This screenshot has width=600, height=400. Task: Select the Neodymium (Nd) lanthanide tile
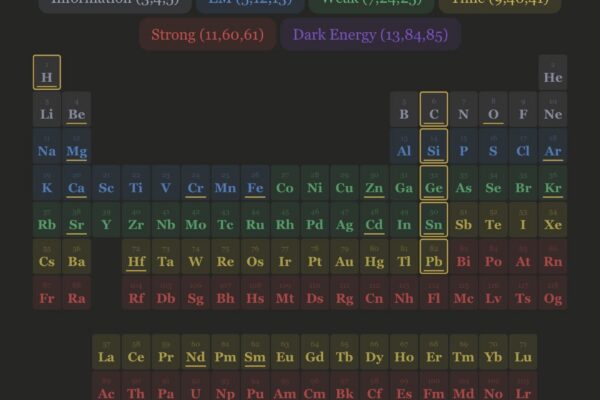coord(195,353)
